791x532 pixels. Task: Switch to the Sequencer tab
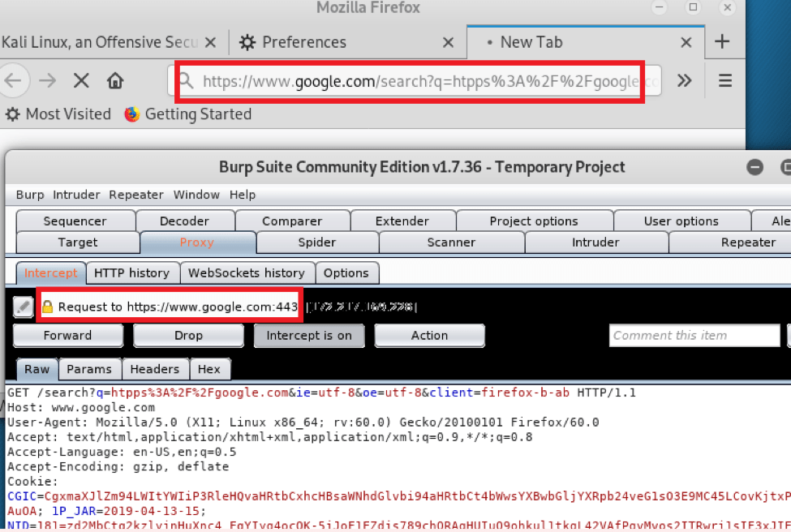coord(75,221)
